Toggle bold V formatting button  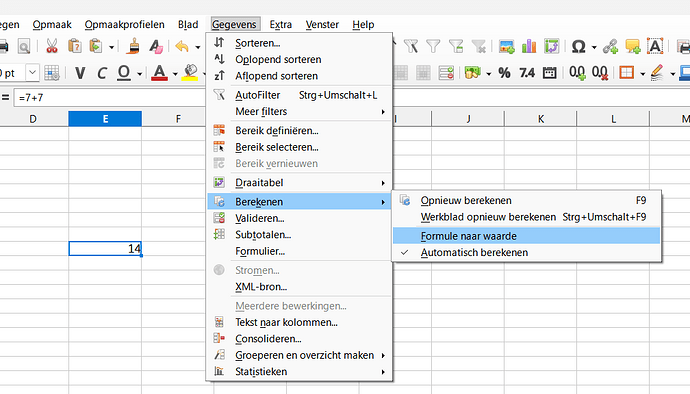click(80, 73)
